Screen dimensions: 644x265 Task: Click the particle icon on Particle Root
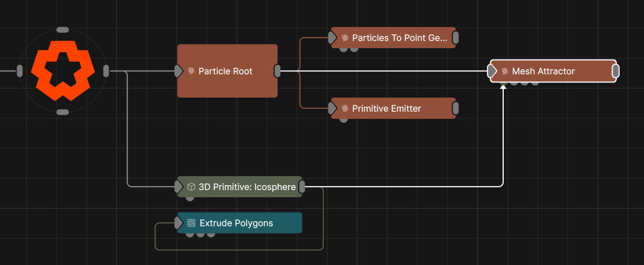[x=191, y=71]
